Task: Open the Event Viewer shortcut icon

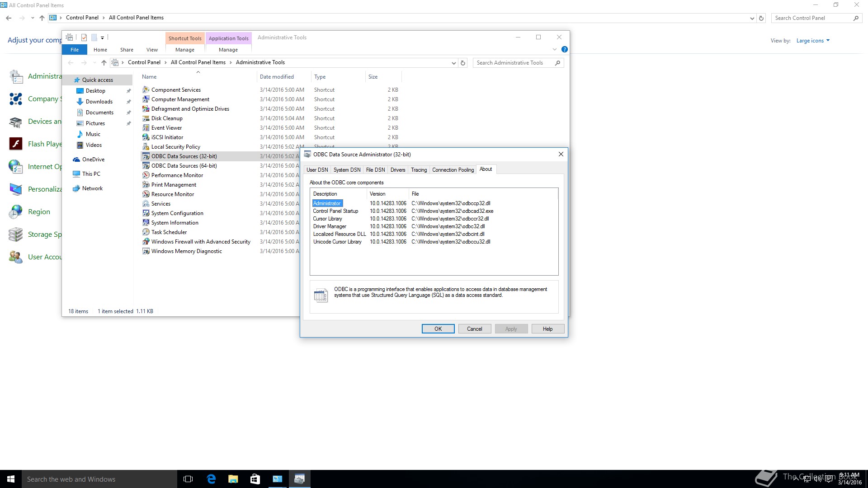Action: (x=146, y=128)
